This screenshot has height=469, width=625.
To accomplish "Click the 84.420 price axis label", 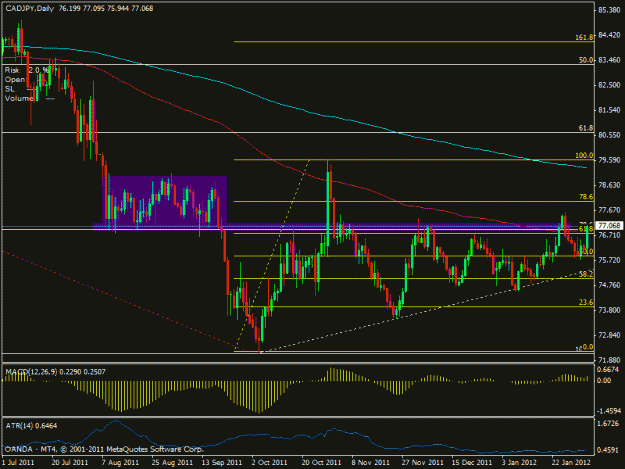I will click(x=609, y=35).
